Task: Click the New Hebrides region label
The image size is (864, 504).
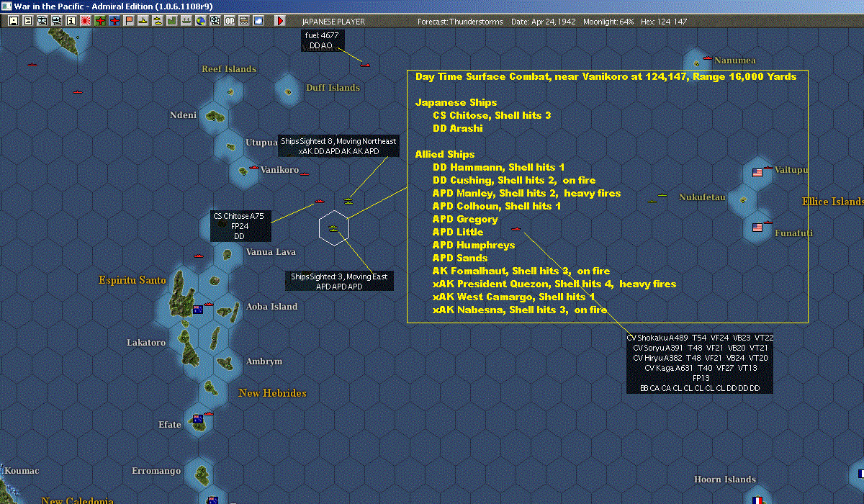Action: point(272,393)
